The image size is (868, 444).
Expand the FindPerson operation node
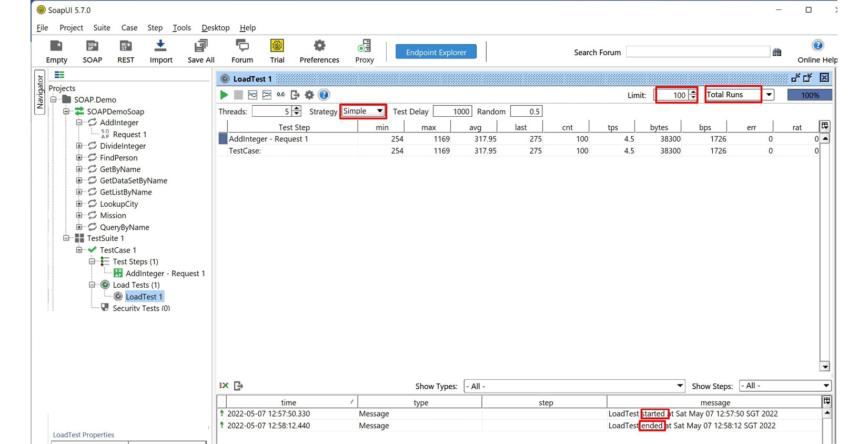point(79,157)
